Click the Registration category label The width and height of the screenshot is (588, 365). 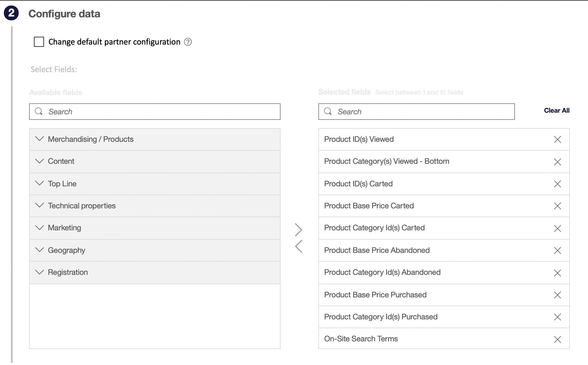click(x=68, y=272)
